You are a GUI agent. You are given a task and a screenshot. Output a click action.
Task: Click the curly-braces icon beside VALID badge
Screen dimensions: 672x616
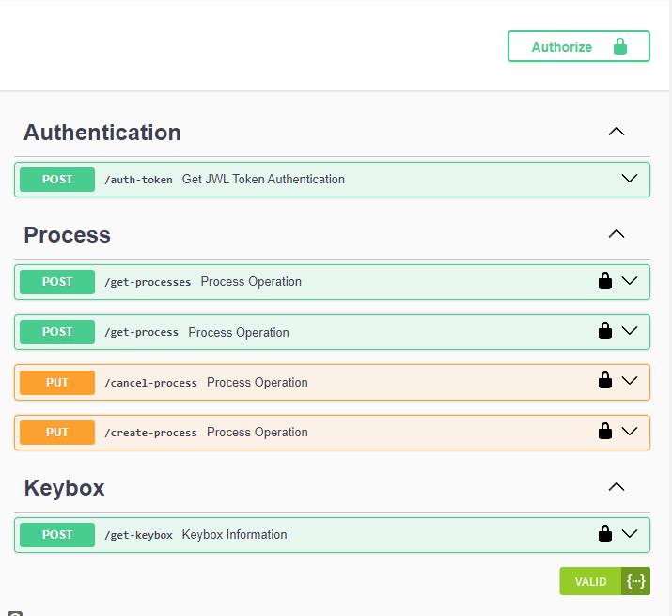[x=635, y=581]
